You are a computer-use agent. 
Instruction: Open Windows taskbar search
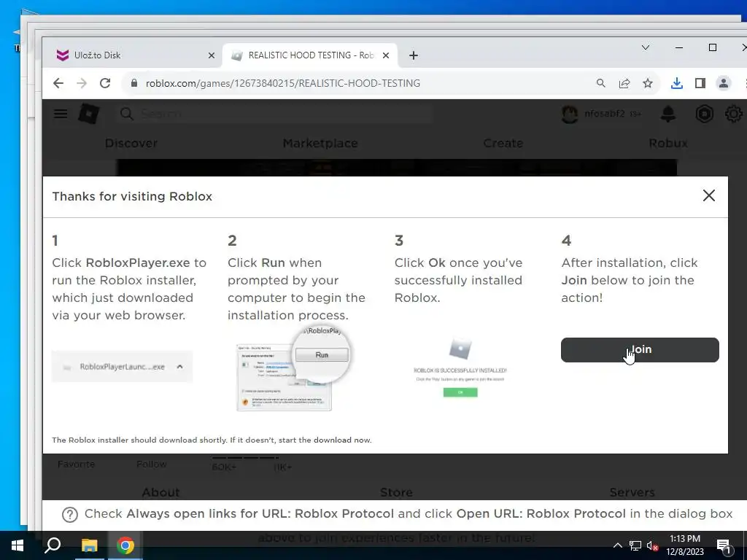pyautogui.click(x=53, y=545)
